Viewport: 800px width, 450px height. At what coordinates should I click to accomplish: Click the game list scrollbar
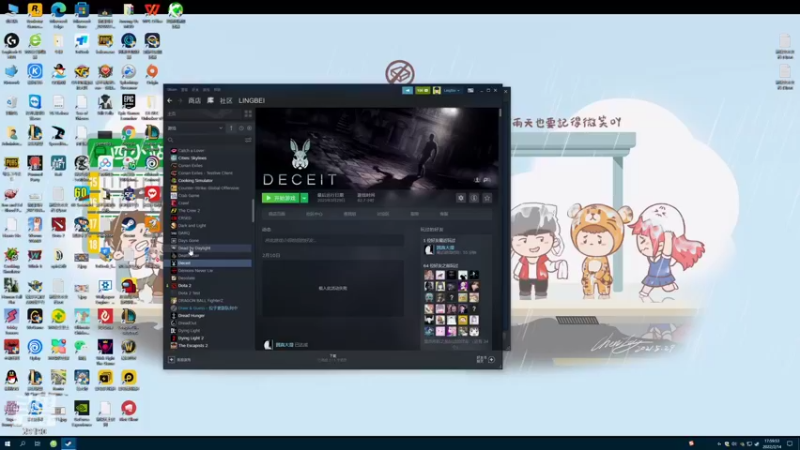[253, 210]
